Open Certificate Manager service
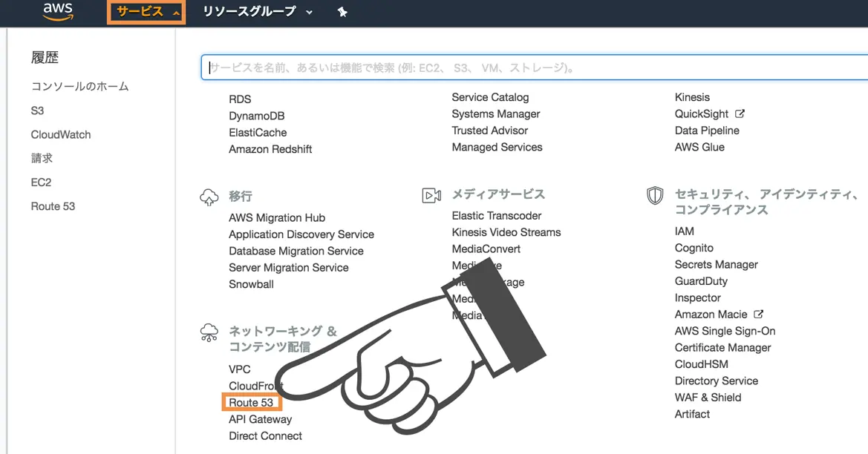Screen dimensions: 868x454 click(722, 347)
